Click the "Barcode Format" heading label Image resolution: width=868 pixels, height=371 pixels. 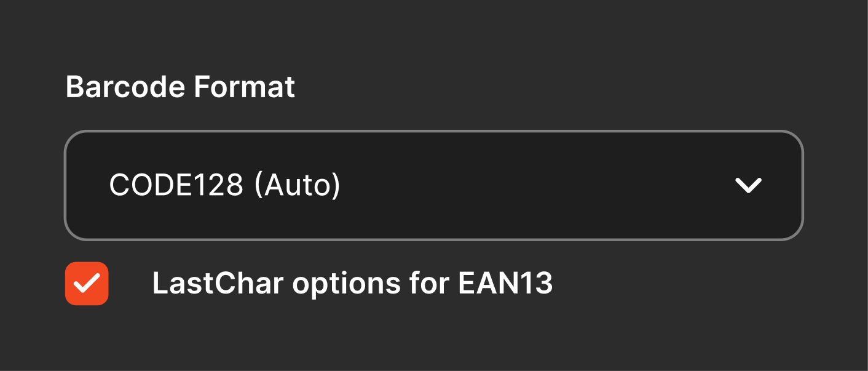click(180, 87)
